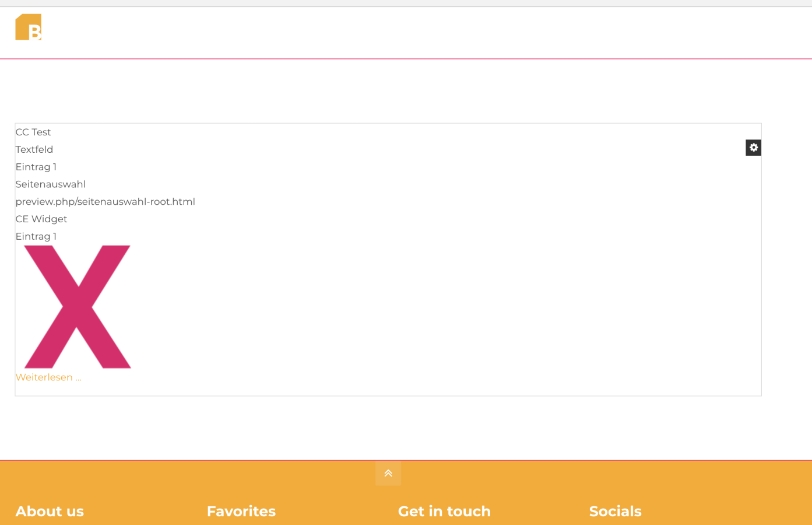812x525 pixels.
Task: Click Eintrag 1 below CE Widget
Action: pyautogui.click(x=36, y=237)
